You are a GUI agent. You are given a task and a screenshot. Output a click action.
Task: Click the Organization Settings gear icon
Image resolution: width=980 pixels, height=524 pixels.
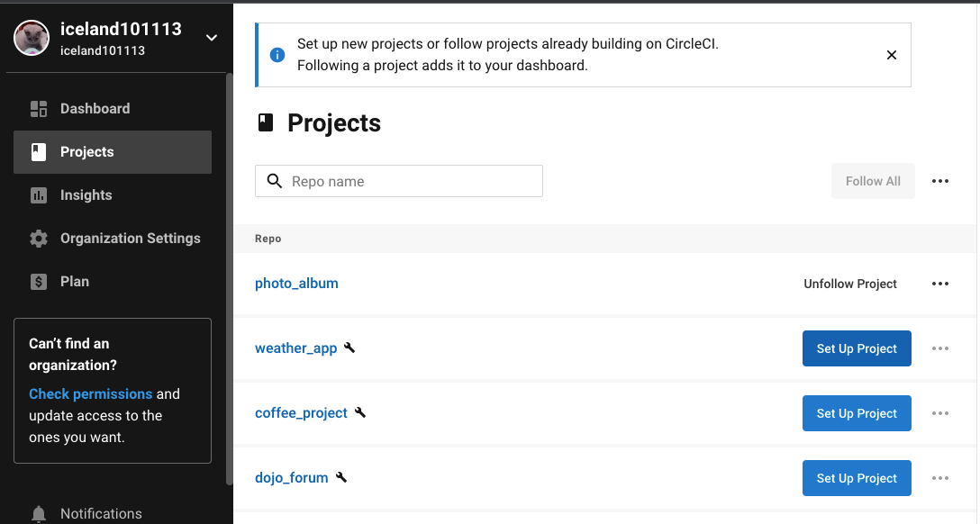tap(39, 238)
